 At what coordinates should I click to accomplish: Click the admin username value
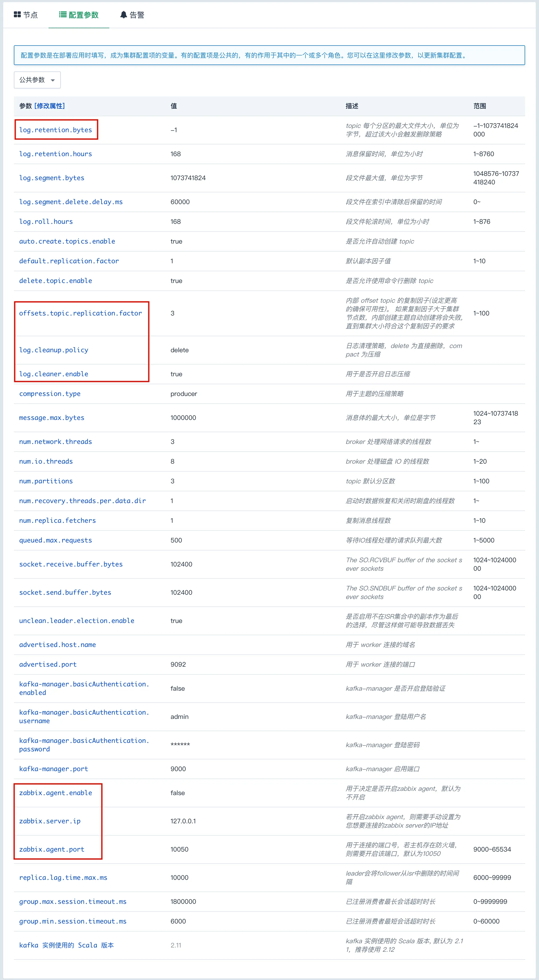[180, 717]
